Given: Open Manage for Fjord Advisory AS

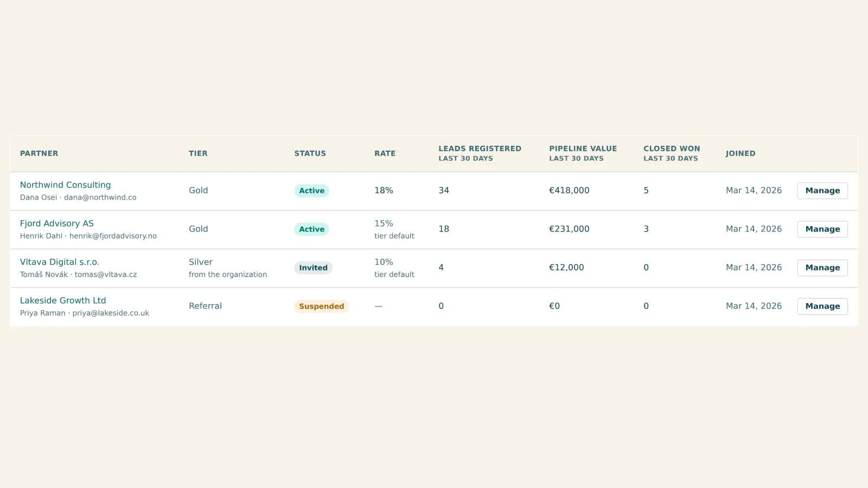Looking at the screenshot, I should [822, 229].
